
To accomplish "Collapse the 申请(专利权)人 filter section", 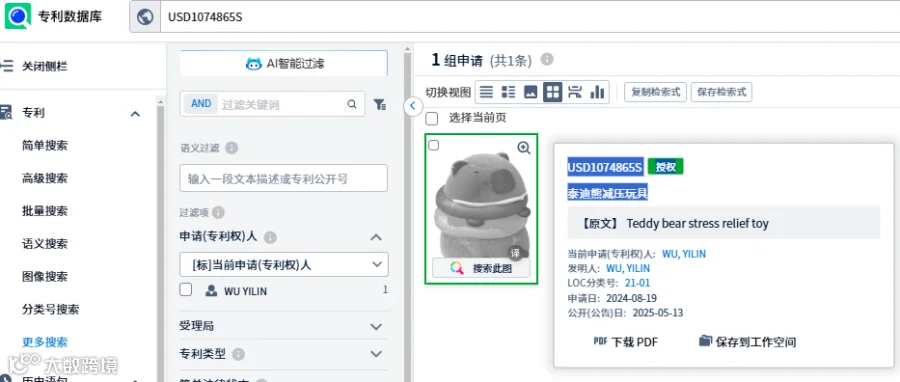I will [x=376, y=237].
